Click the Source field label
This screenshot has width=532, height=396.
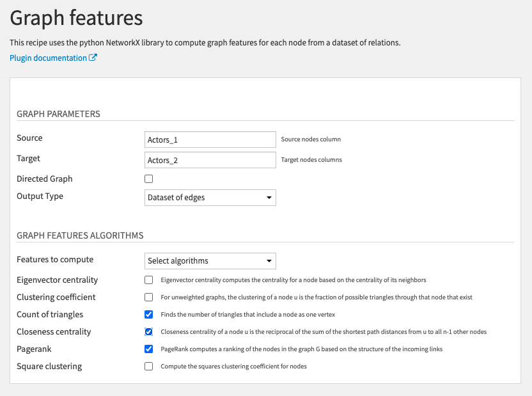(x=29, y=138)
